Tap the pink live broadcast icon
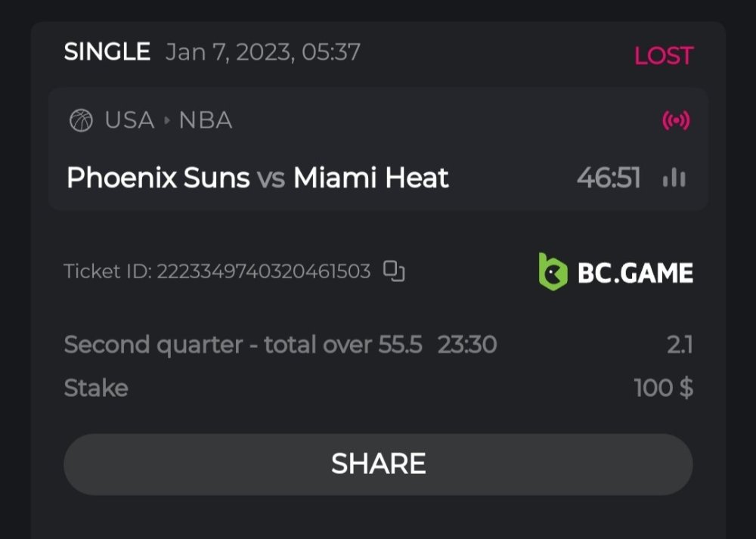 676,121
